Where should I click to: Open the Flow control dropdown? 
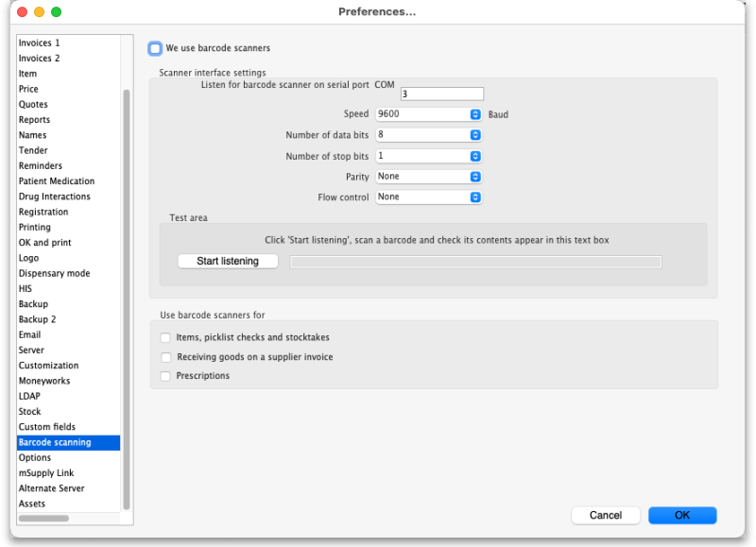(x=428, y=197)
